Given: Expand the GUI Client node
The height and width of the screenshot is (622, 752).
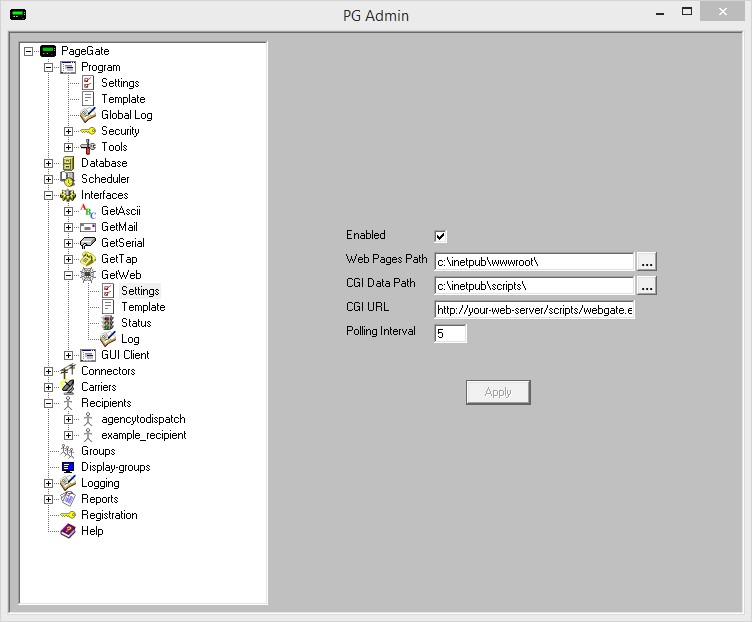Looking at the screenshot, I should [x=69, y=355].
